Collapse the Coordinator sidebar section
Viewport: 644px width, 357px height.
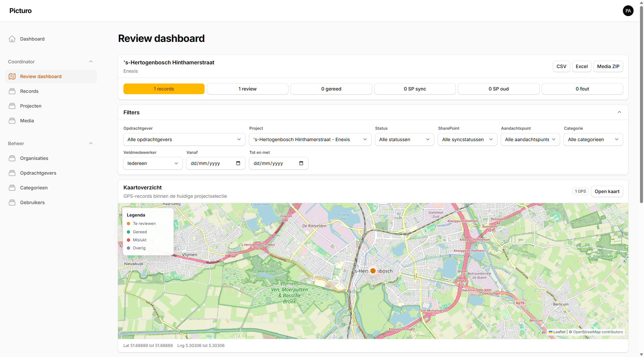point(91,62)
